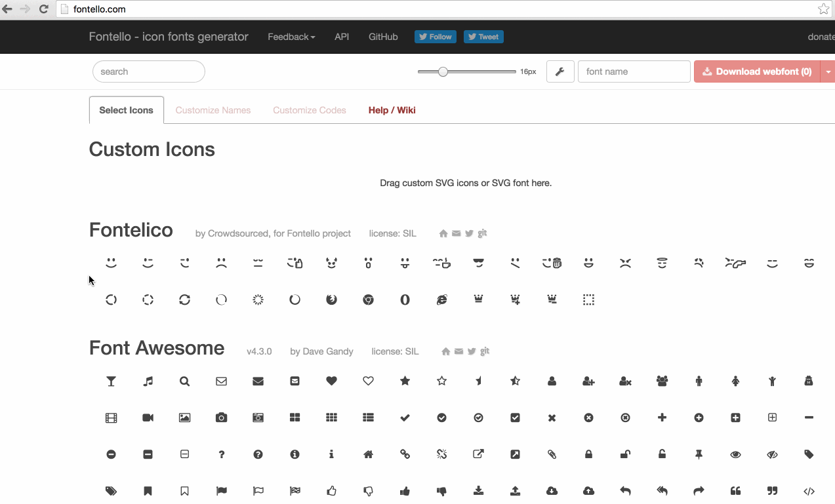Select the code brackets icon

coord(809,491)
